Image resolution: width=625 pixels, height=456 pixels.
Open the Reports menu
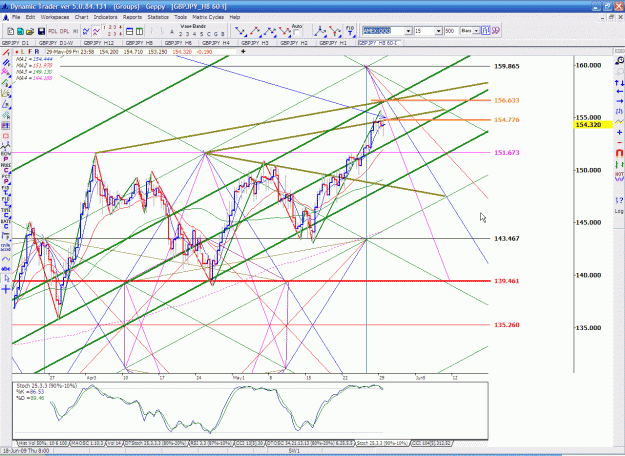tap(132, 17)
